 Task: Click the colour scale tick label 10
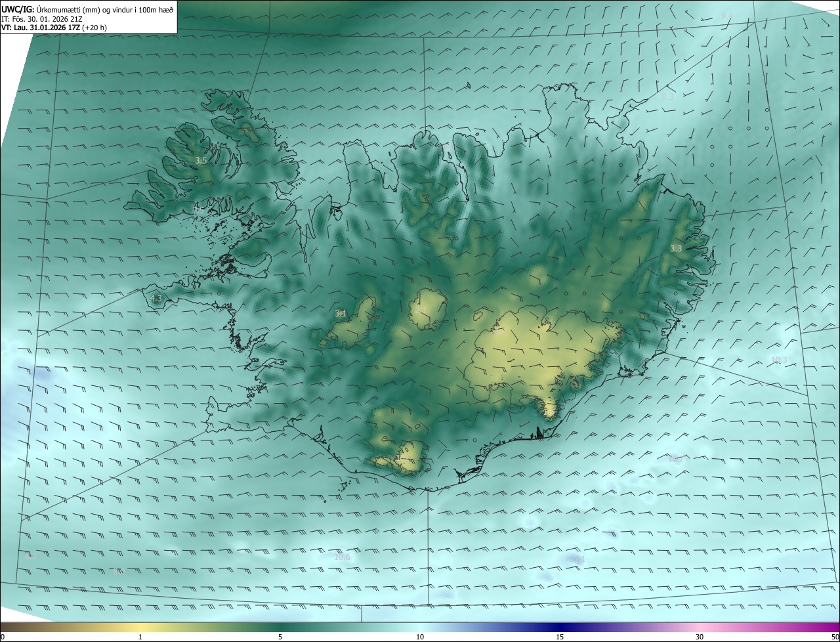click(x=420, y=637)
